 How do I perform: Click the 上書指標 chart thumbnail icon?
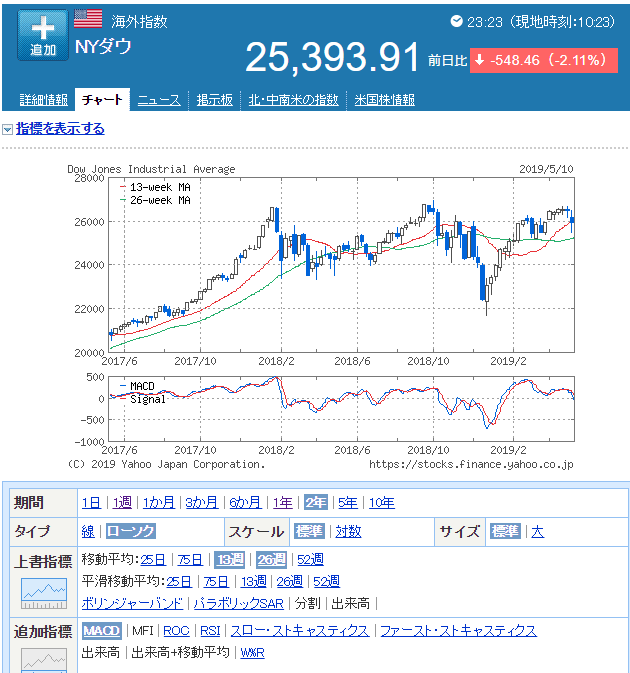click(44, 594)
